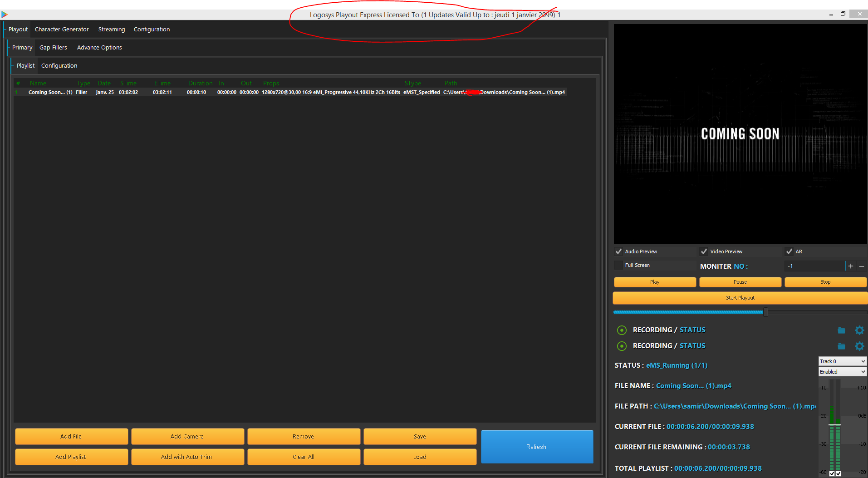Image resolution: width=868 pixels, height=478 pixels.
Task: Click the lower RECORDING / STATUS record icon
Action: click(x=622, y=346)
